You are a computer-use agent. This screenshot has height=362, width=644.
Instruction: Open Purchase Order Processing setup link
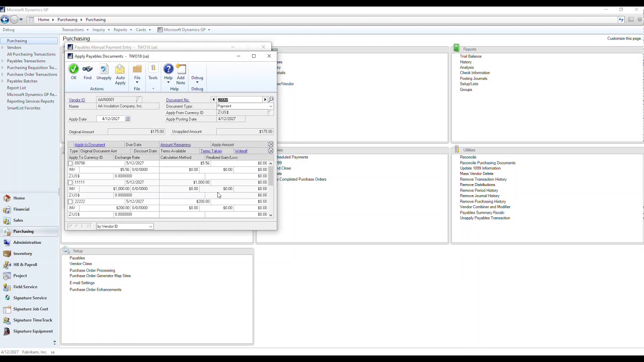pos(92,270)
